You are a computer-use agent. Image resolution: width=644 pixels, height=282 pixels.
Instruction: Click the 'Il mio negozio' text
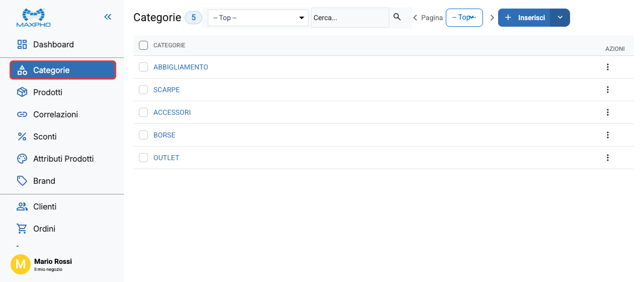click(x=48, y=269)
